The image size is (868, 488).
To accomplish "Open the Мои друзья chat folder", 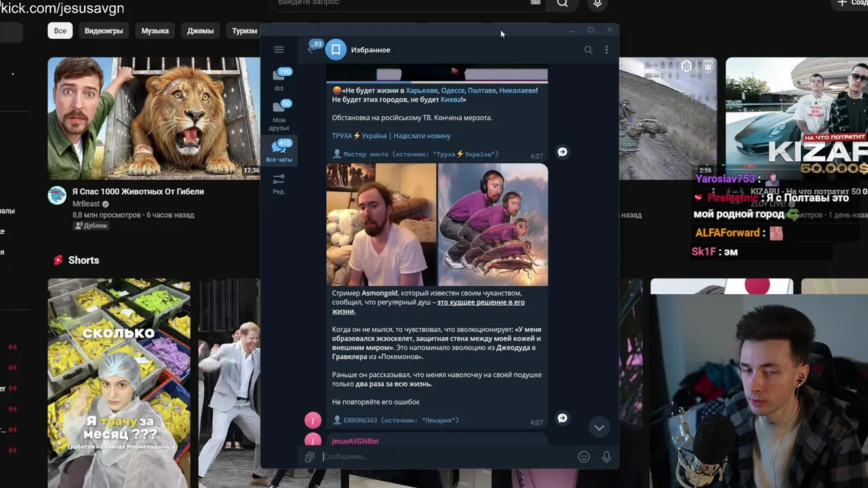I will coord(279,115).
